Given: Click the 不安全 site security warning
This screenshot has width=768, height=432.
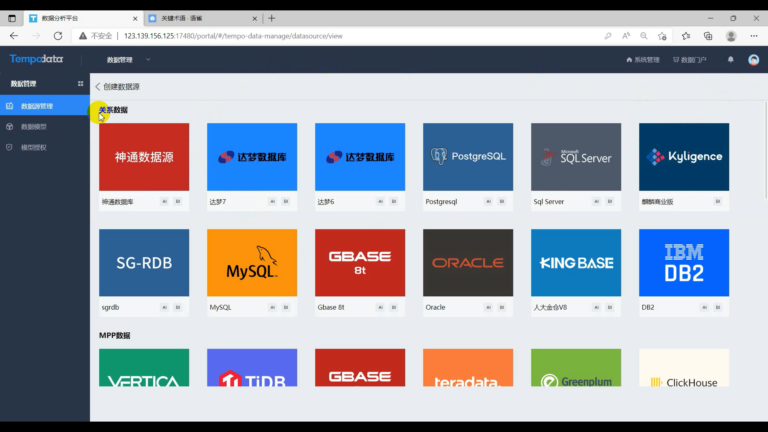Looking at the screenshot, I should 96,36.
